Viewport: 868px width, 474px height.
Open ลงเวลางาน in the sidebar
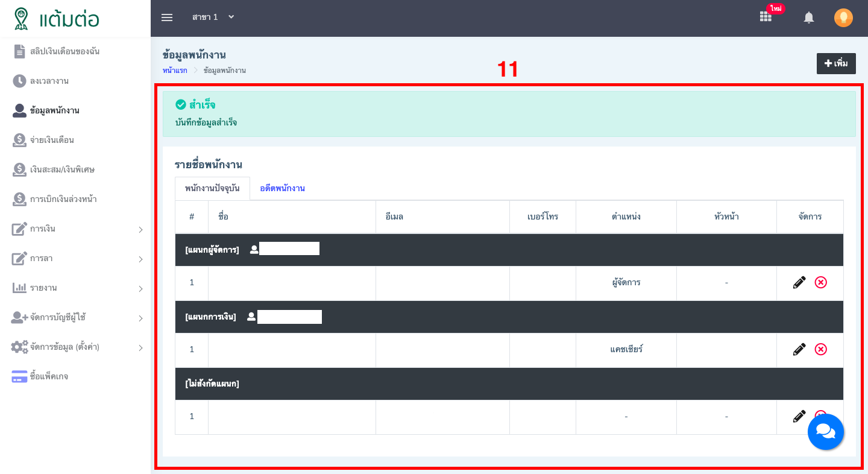pyautogui.click(x=49, y=81)
